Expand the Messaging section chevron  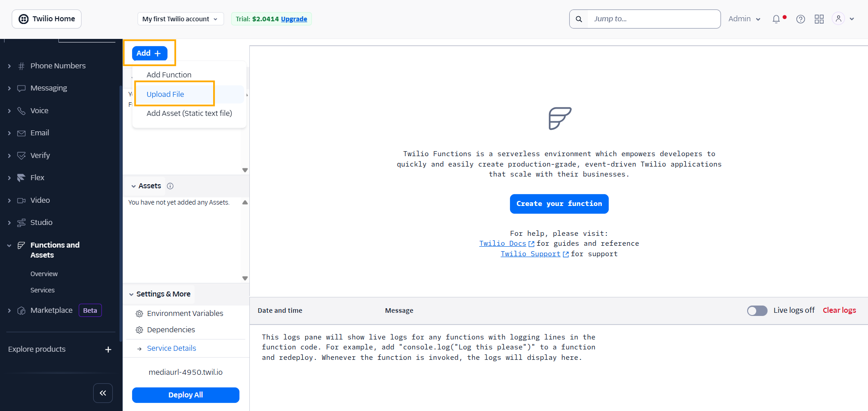pos(9,88)
